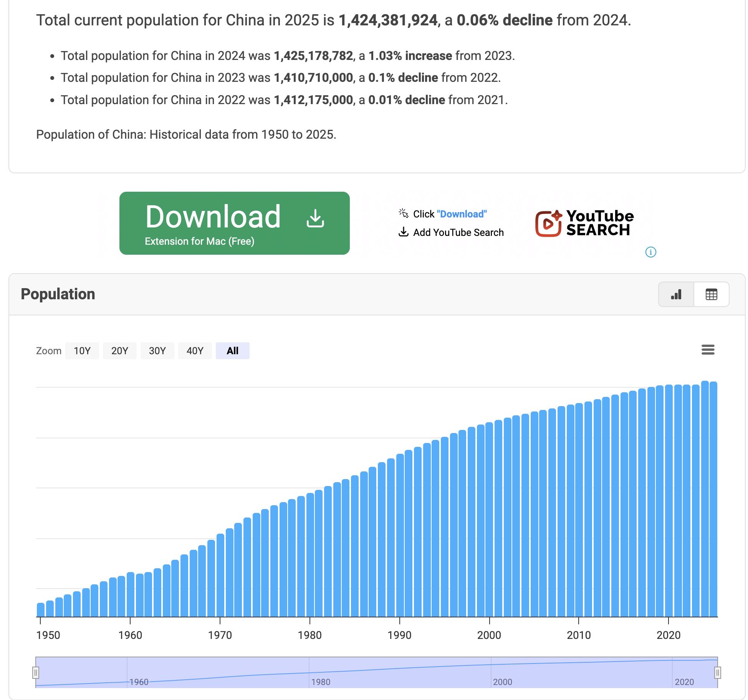Click the ad info icon

[x=650, y=252]
